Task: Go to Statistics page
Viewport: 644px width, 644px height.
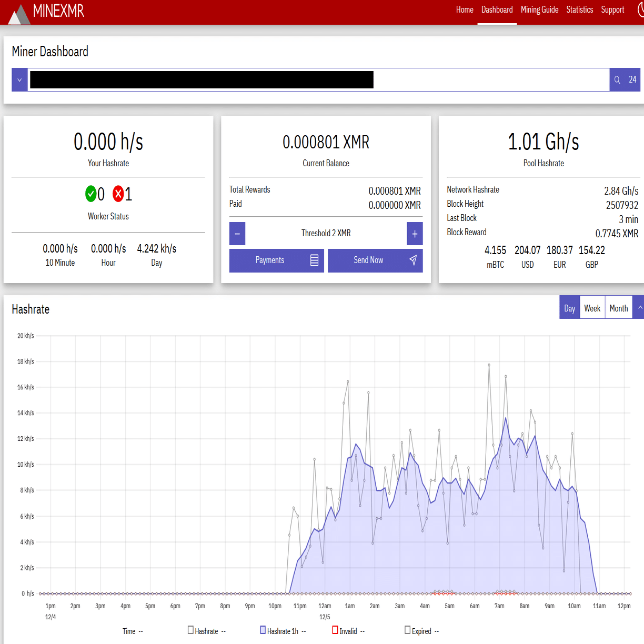Action: click(x=579, y=9)
